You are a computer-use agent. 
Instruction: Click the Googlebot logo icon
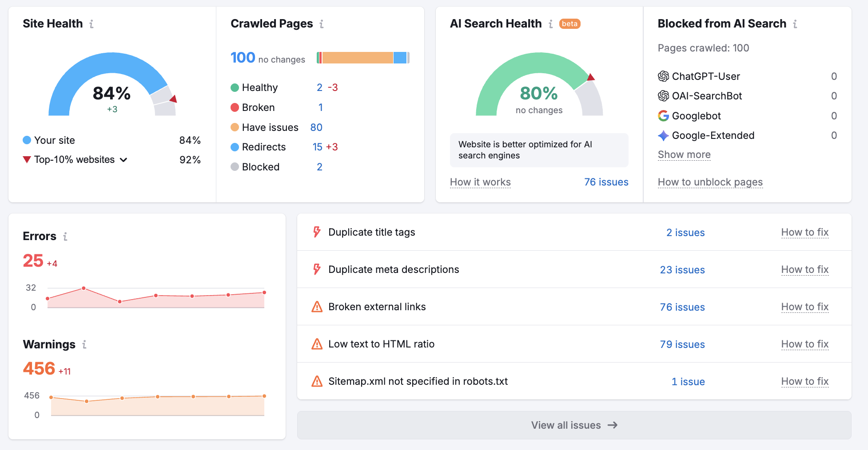[663, 116]
